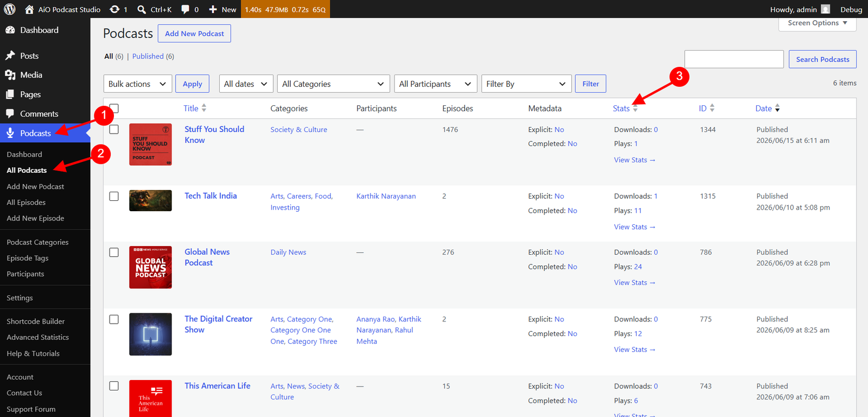Expand Screen Options panel
This screenshot has height=417, width=868.
tap(818, 23)
